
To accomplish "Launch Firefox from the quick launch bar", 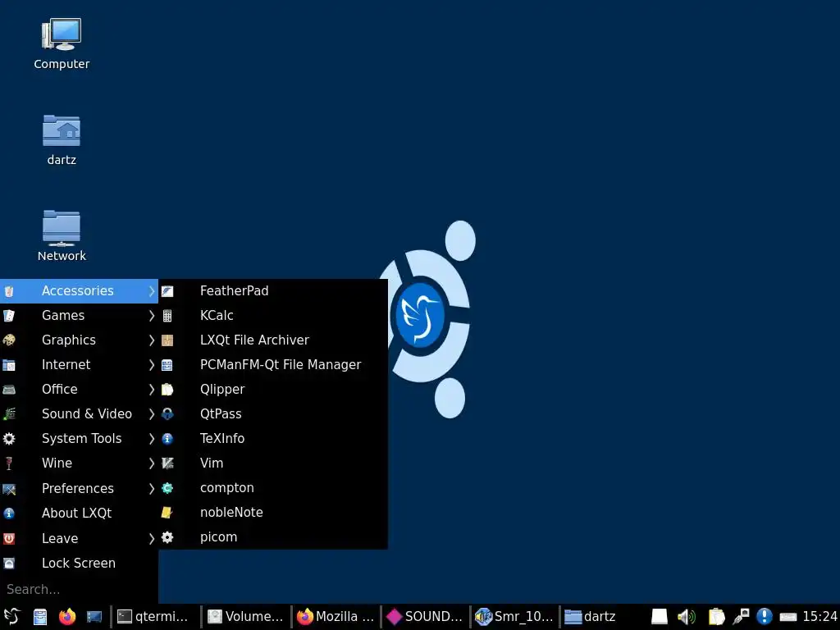I will [67, 617].
